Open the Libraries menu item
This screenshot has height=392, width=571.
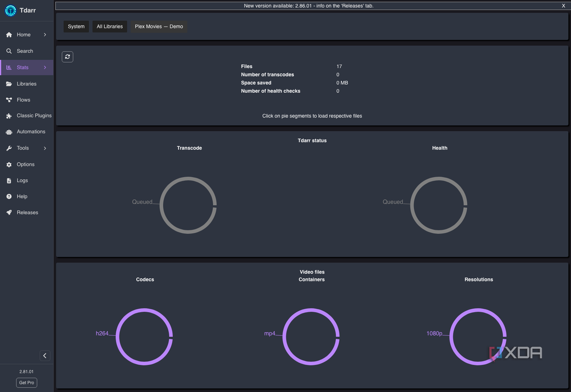pyautogui.click(x=27, y=84)
